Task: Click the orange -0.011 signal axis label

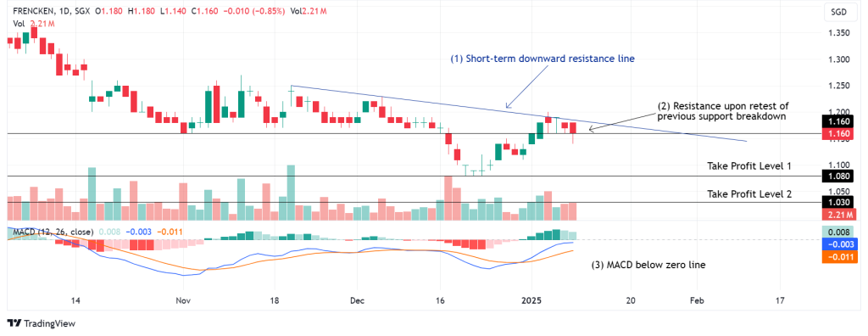Action: (x=837, y=257)
